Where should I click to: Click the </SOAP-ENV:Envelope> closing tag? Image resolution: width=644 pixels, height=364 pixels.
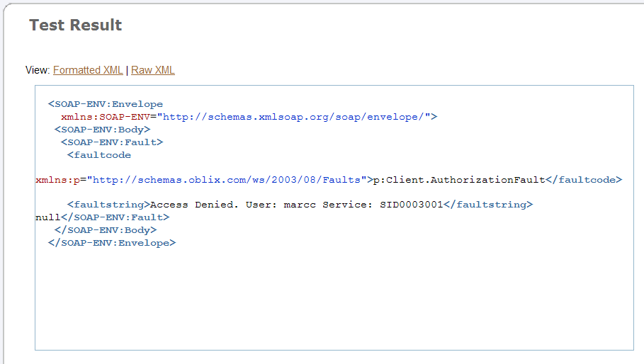point(112,242)
